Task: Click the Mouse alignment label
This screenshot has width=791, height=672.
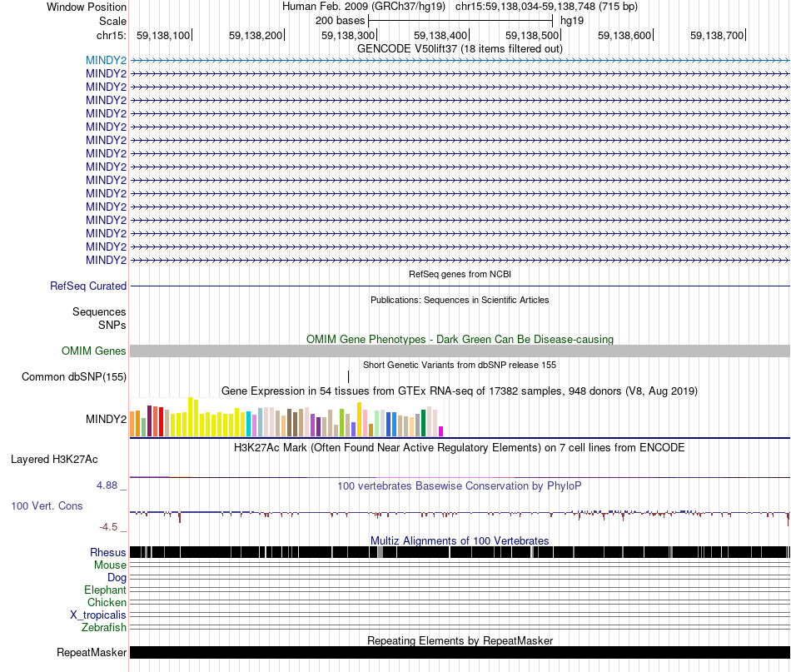Action: (x=110, y=565)
